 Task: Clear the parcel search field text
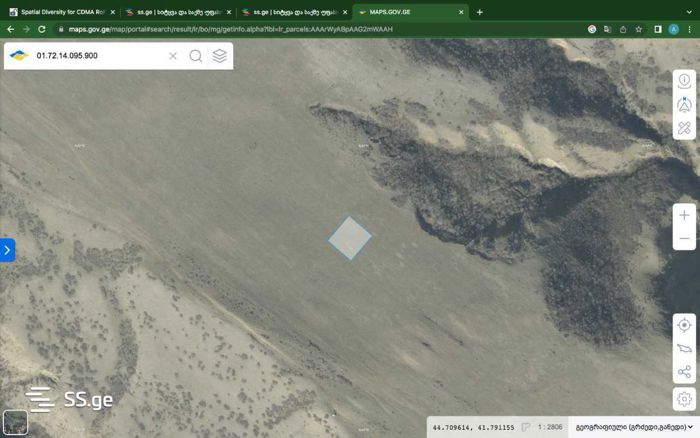point(173,56)
